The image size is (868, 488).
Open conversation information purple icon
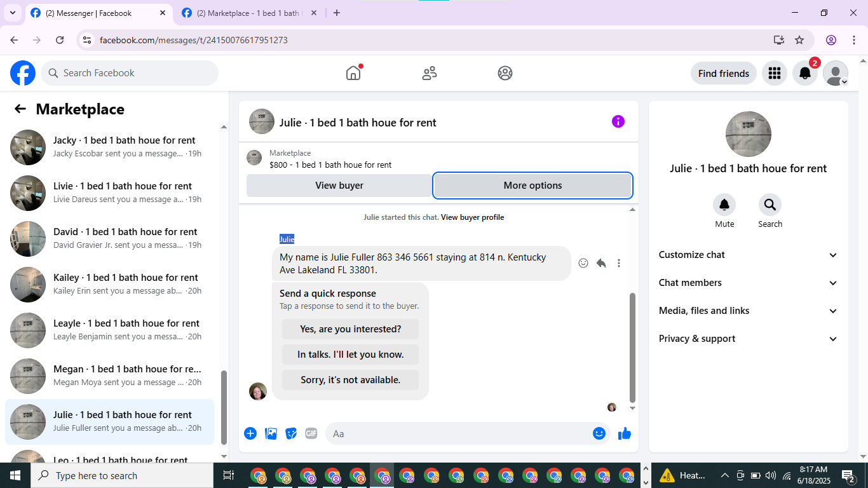618,121
